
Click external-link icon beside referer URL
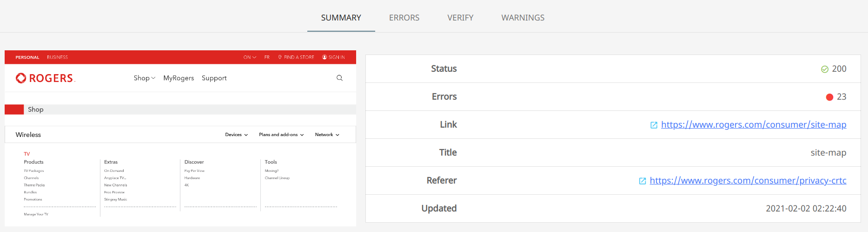[643, 181]
